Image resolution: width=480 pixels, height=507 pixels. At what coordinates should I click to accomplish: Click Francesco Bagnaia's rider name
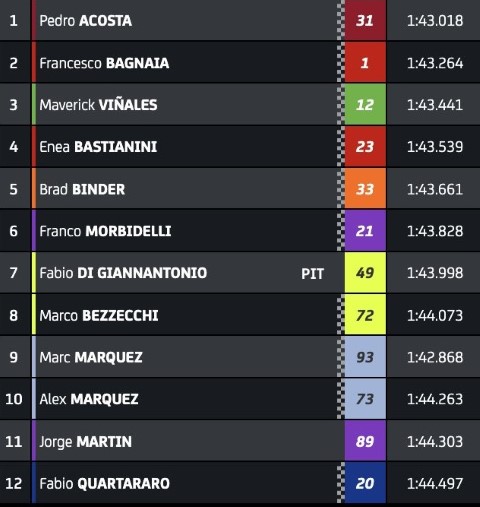coord(104,63)
